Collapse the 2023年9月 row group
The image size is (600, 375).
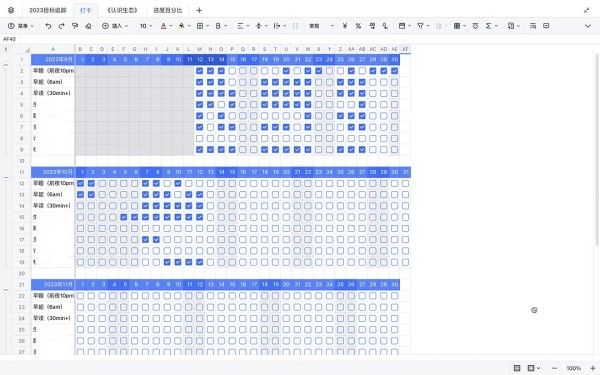[x=6, y=65]
